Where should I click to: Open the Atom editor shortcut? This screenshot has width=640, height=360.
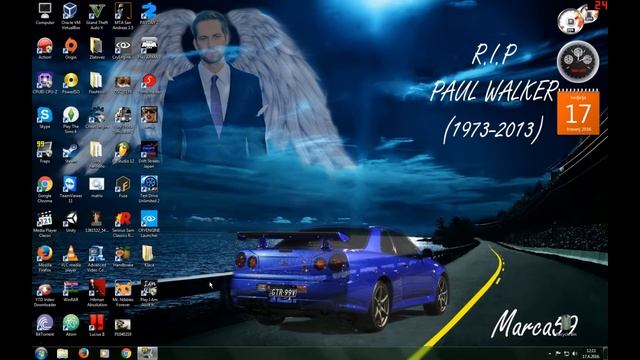click(71, 325)
